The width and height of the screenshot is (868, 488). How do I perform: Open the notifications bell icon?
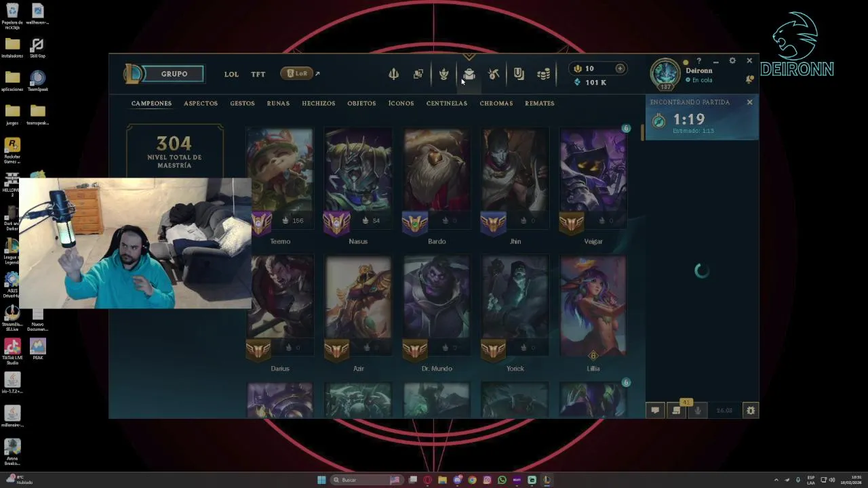[x=750, y=79]
